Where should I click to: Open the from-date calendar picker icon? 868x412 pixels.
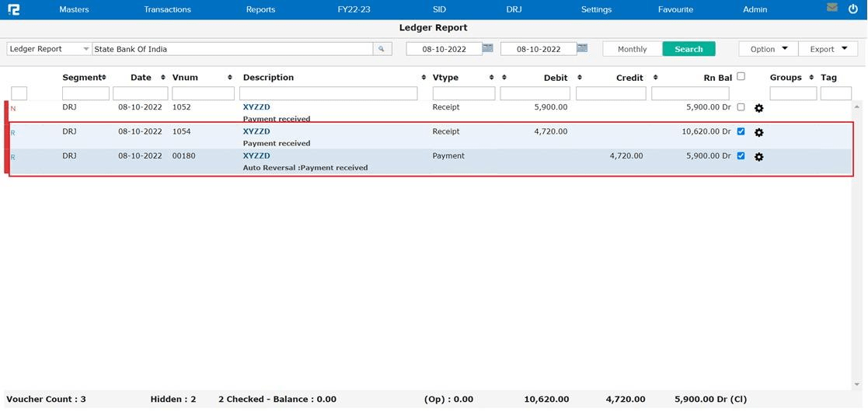click(488, 48)
